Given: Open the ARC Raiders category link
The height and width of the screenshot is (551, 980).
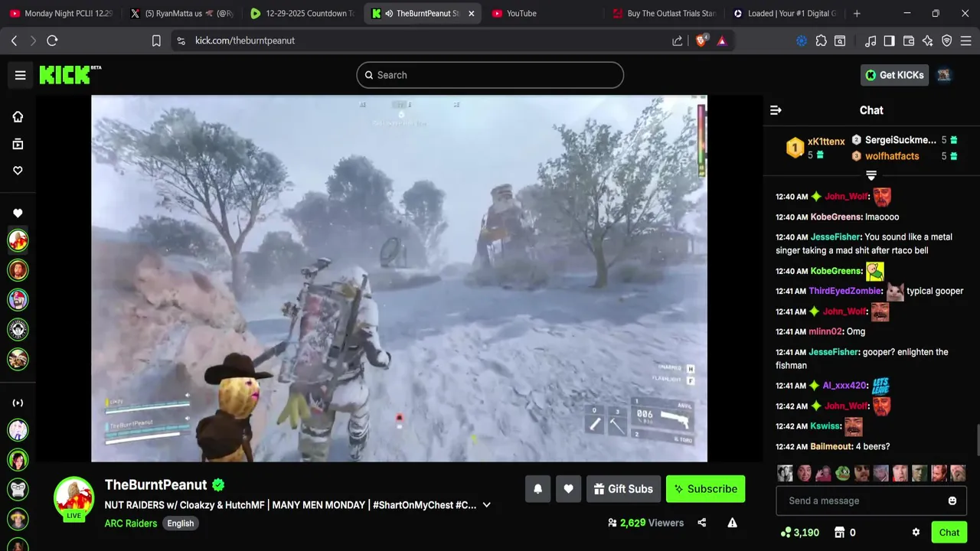Looking at the screenshot, I should tap(131, 523).
